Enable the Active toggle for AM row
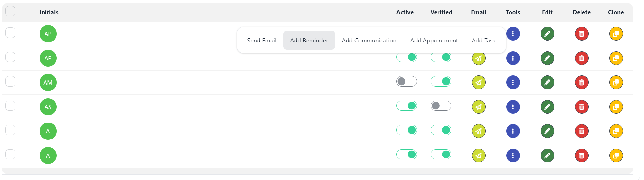The width and height of the screenshot is (644, 180). tap(406, 81)
